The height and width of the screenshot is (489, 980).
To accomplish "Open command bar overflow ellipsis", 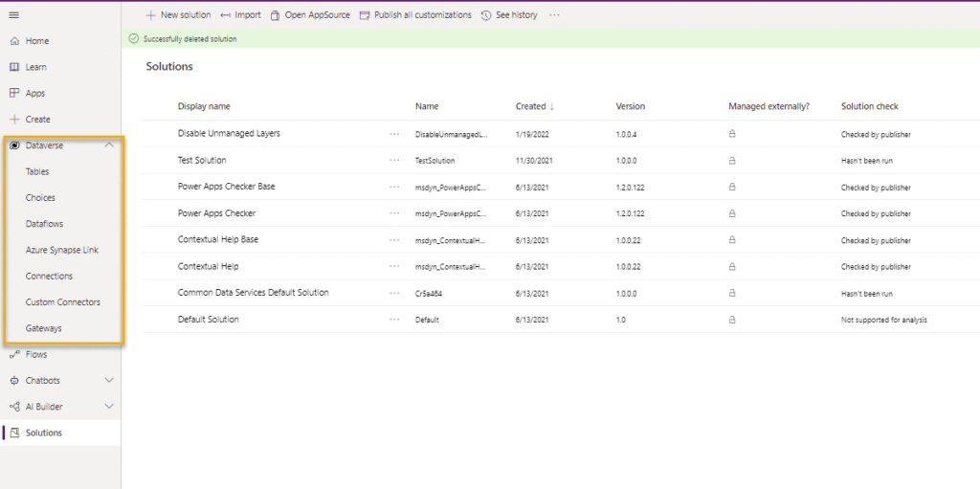I will (554, 15).
